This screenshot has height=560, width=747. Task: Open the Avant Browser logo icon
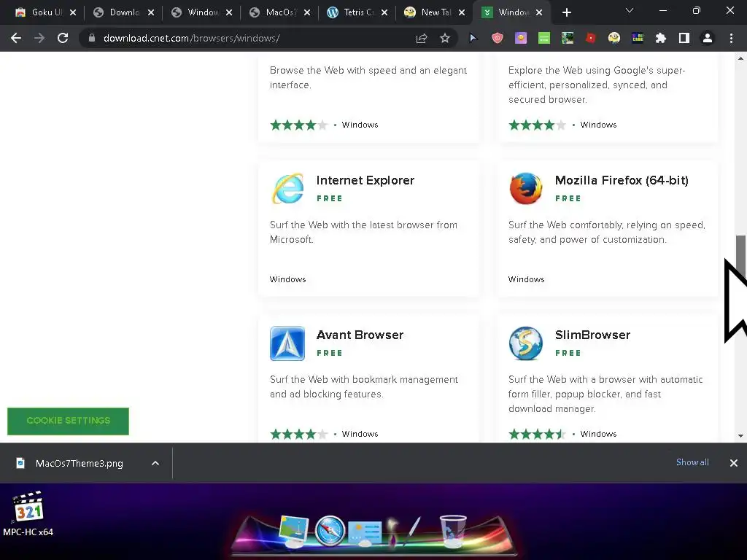287,343
